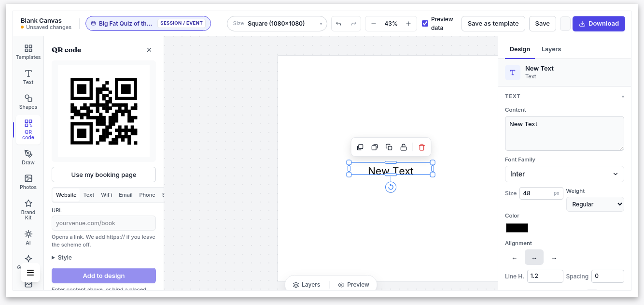Screen dimensions: 644x305
Task: Delete the selected text with trash icon
Action: [x=422, y=147]
